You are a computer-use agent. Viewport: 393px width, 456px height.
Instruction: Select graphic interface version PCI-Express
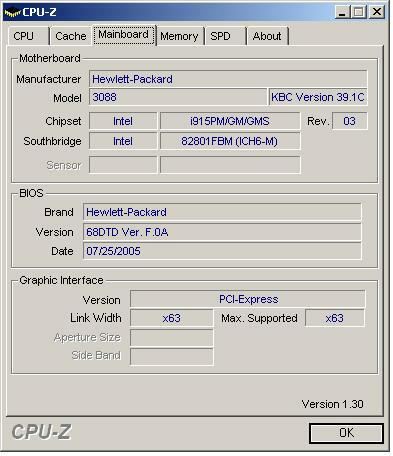click(248, 299)
